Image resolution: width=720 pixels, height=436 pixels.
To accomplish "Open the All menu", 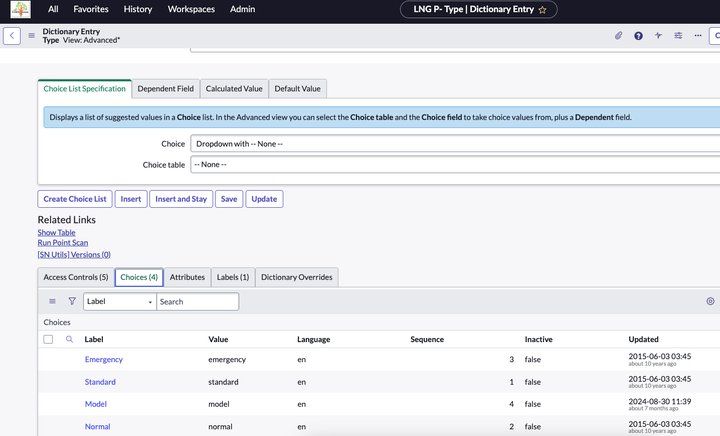I will pos(53,9).
